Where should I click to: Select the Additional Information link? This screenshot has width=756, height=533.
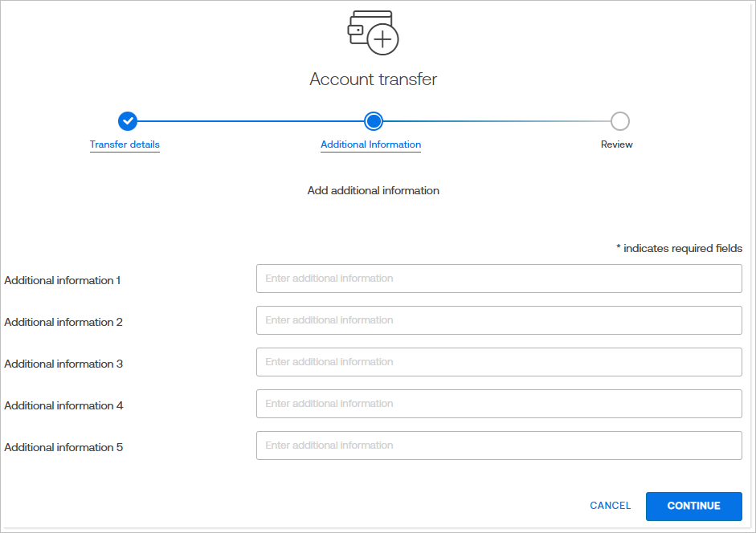click(x=370, y=144)
